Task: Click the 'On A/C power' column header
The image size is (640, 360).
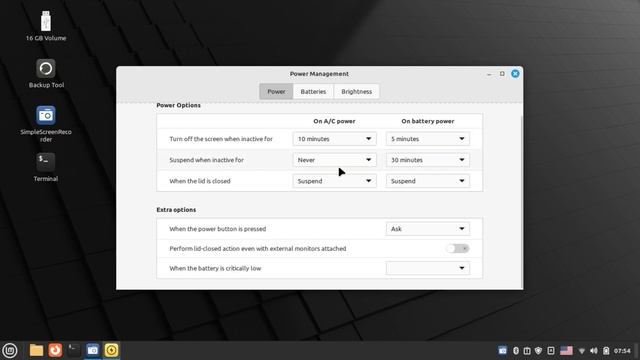Action: click(334, 121)
